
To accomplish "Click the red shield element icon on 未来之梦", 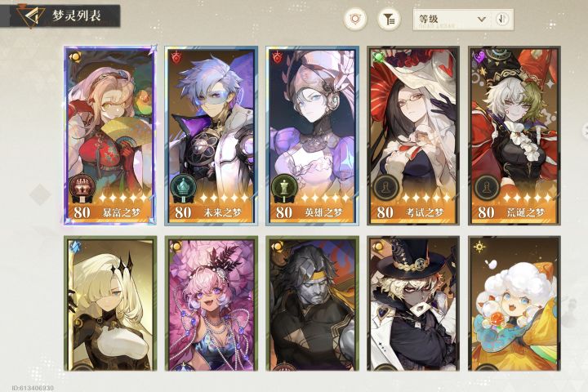I will click(176, 57).
